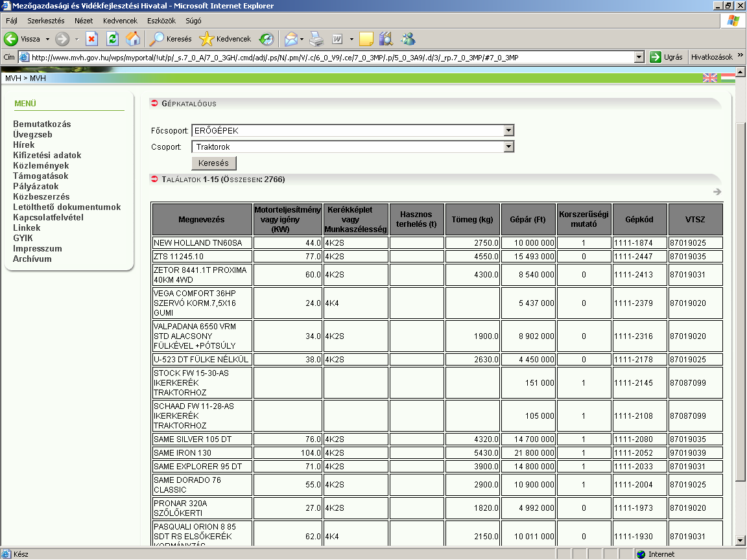The image size is (747, 560).
Task: Refresh the page with the green arrows icon
Action: (x=112, y=39)
